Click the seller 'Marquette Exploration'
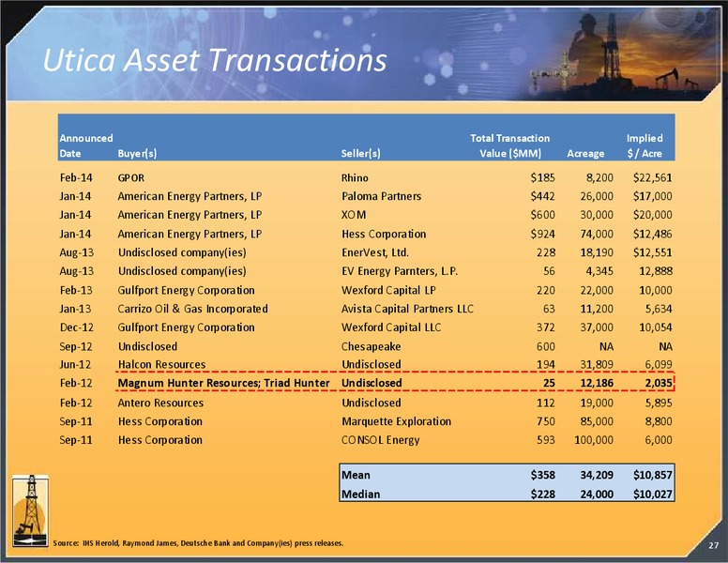728x563 pixels. [x=396, y=421]
